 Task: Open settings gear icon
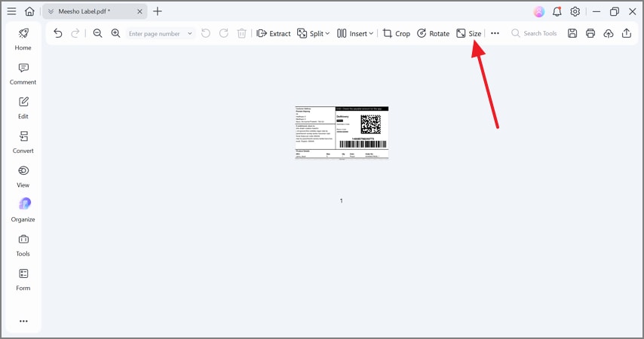coord(575,11)
